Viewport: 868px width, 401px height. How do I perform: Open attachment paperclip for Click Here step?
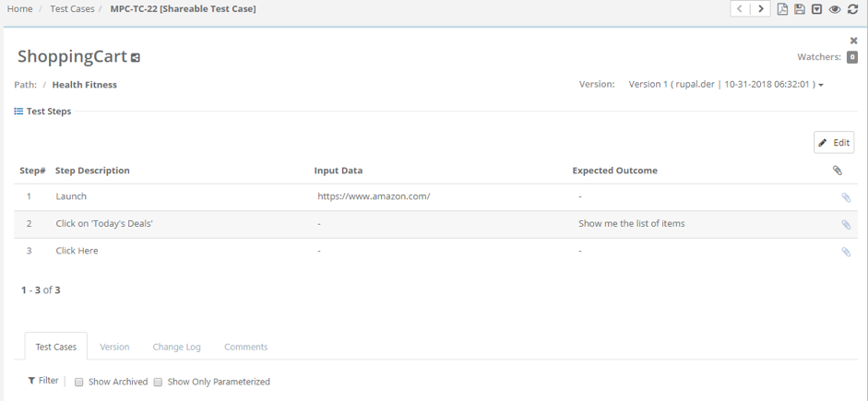point(846,251)
